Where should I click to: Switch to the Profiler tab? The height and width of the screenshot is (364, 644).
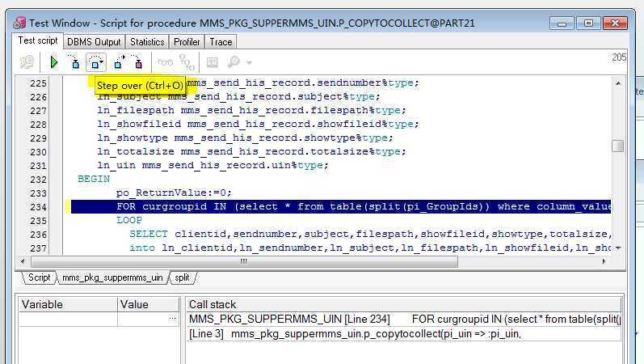coord(187,42)
